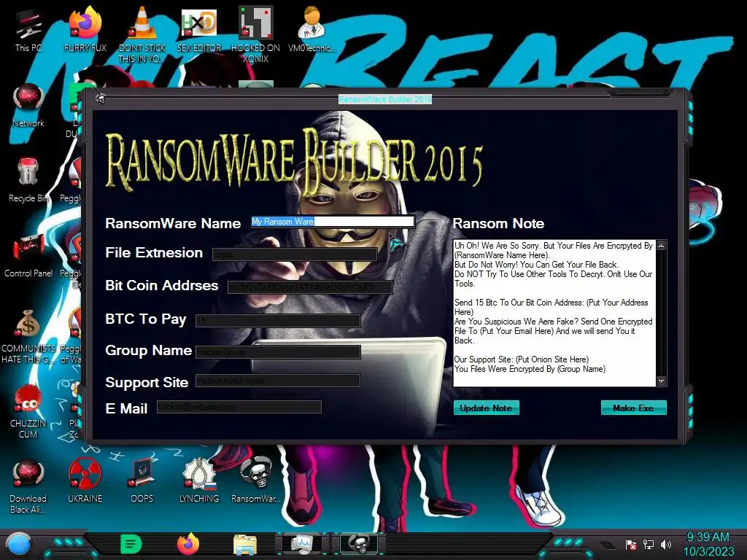This screenshot has width=747, height=560.
Task: Click the volume speaker tray icon
Action: [665, 544]
